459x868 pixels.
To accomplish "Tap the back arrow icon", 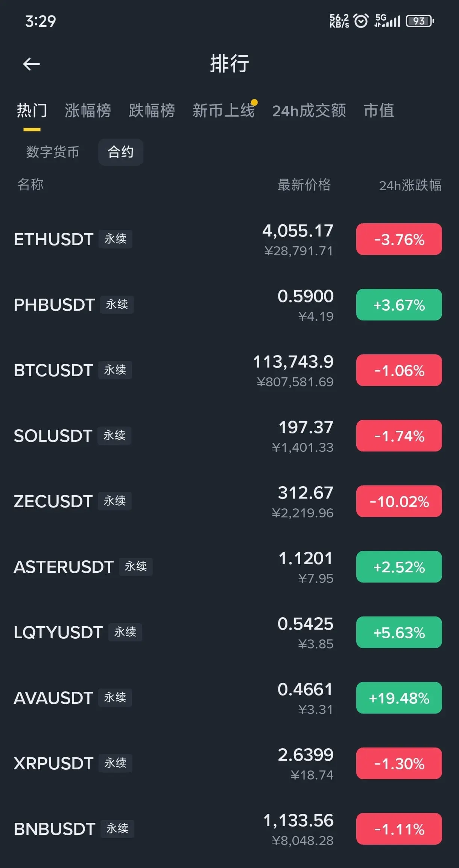I will coord(32,64).
